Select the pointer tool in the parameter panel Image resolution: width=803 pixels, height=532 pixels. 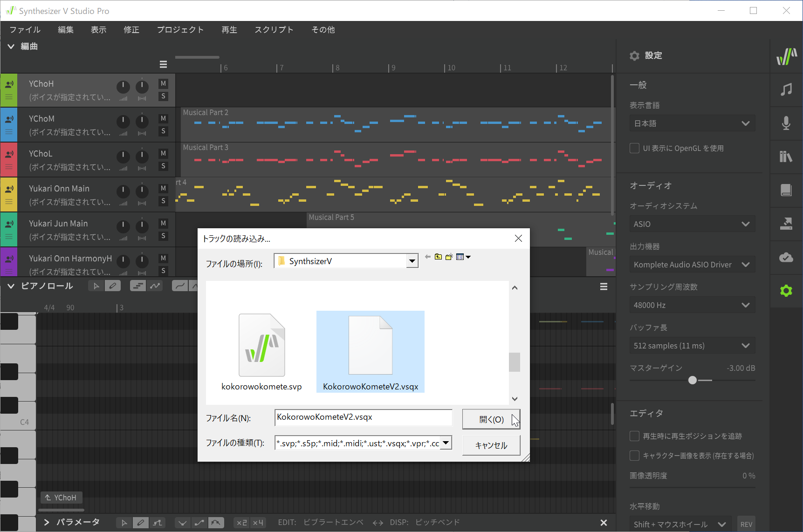point(124,523)
